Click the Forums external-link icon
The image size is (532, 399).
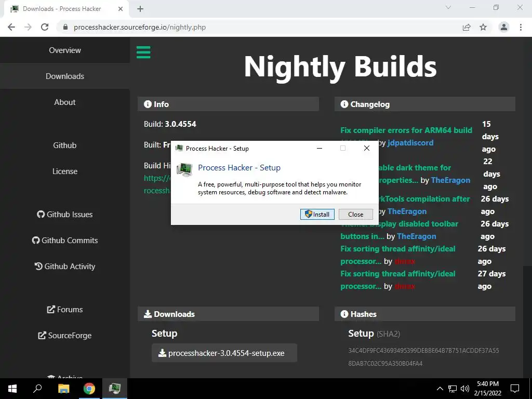click(51, 310)
